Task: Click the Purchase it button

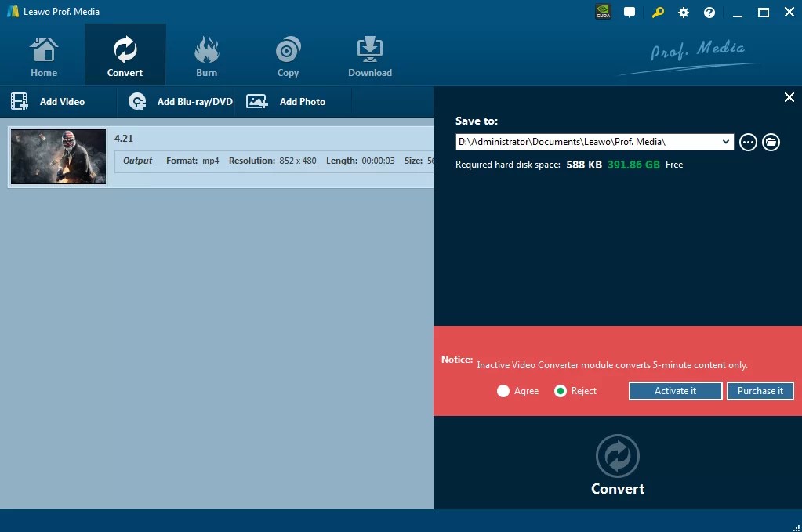Action: (760, 390)
